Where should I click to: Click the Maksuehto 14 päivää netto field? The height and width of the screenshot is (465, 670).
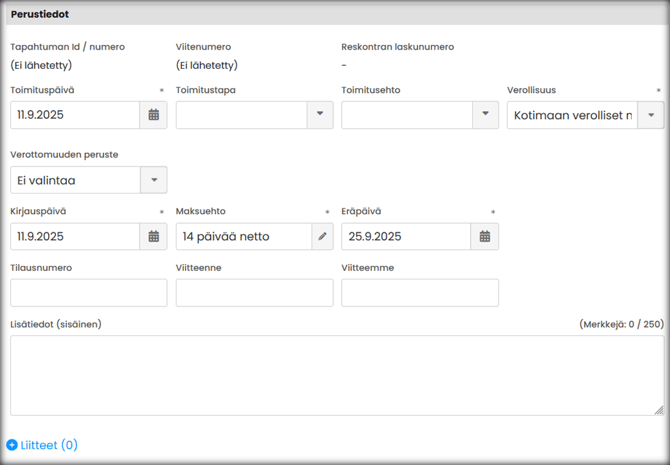[243, 236]
